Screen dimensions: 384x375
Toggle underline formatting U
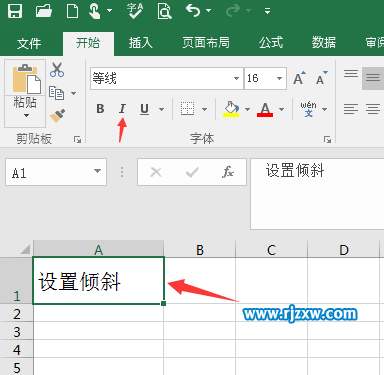144,109
